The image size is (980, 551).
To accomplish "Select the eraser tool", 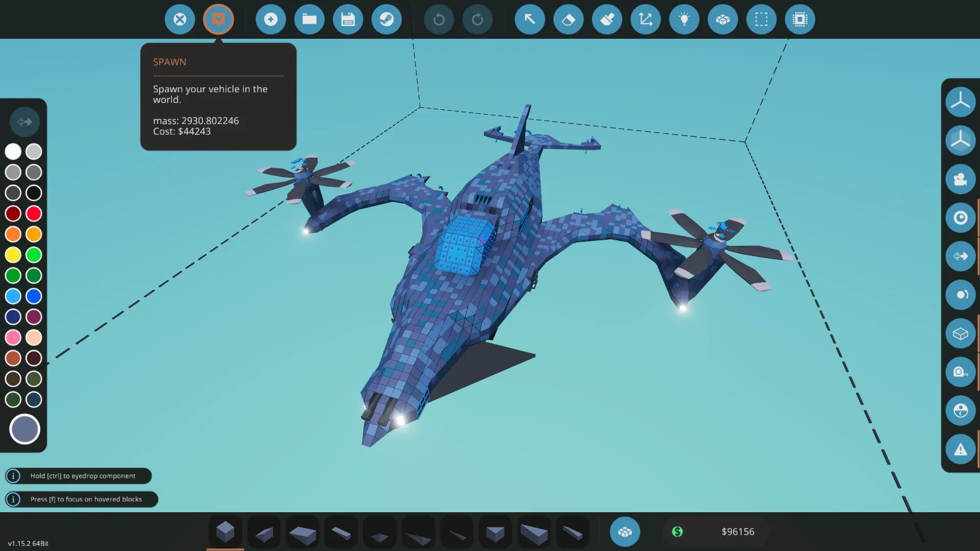I will tap(568, 19).
